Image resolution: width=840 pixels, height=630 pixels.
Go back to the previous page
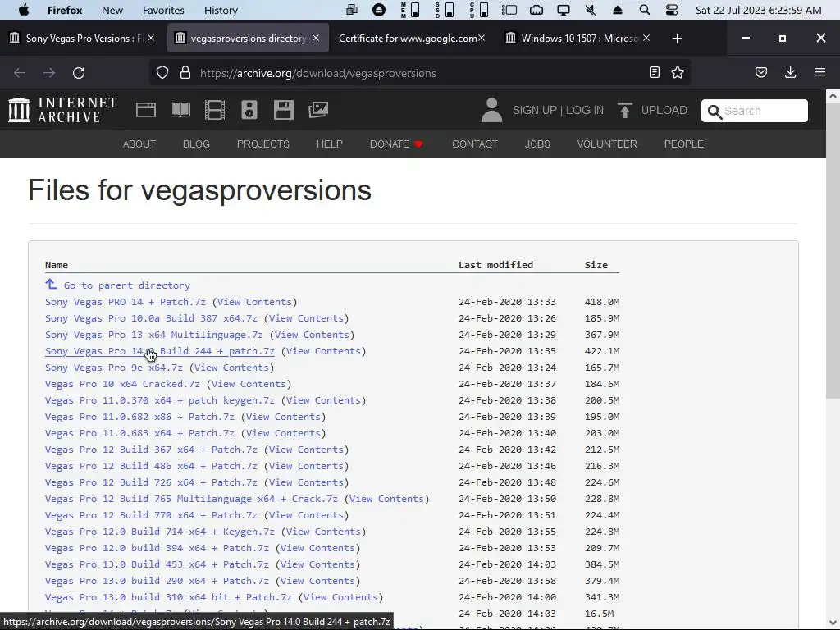tap(20, 73)
